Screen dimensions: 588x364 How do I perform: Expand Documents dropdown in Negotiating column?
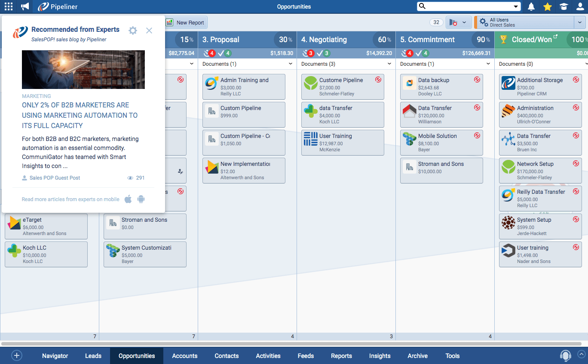click(x=389, y=64)
